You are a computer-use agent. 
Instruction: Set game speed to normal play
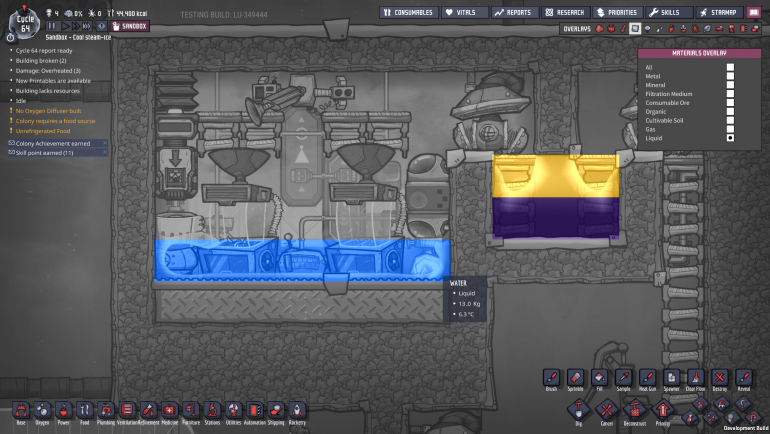65,26
